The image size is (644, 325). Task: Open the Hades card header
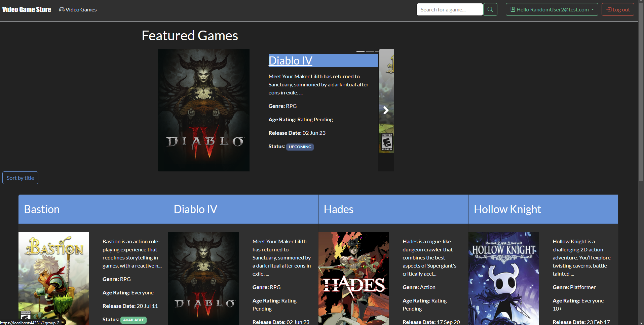point(393,209)
